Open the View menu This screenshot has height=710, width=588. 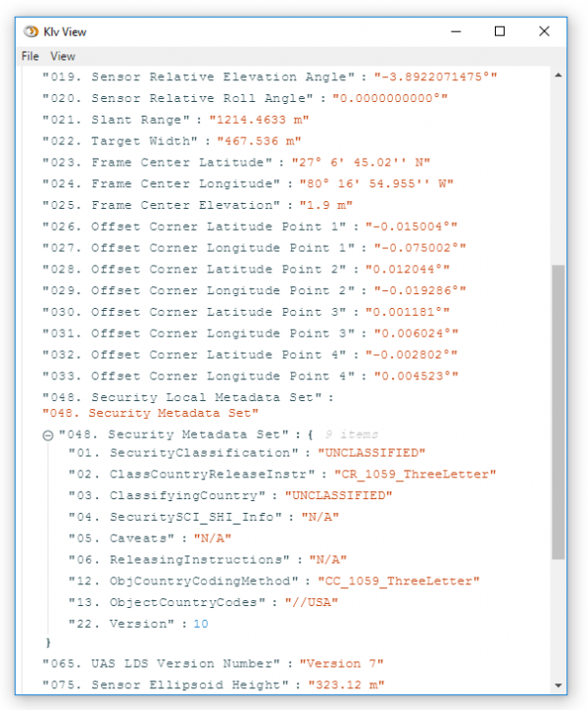63,56
